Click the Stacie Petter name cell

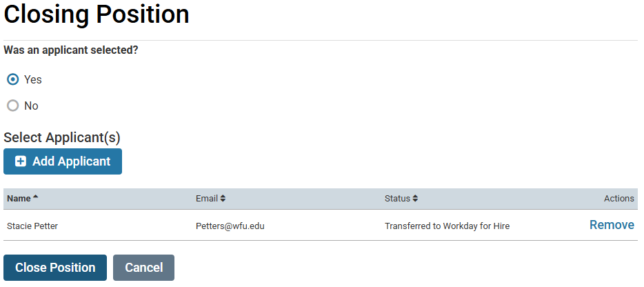pyautogui.click(x=32, y=226)
